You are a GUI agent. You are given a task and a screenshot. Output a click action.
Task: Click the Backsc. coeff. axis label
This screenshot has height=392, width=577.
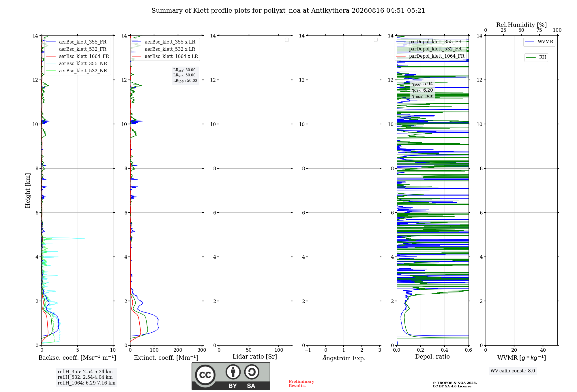pos(77,358)
